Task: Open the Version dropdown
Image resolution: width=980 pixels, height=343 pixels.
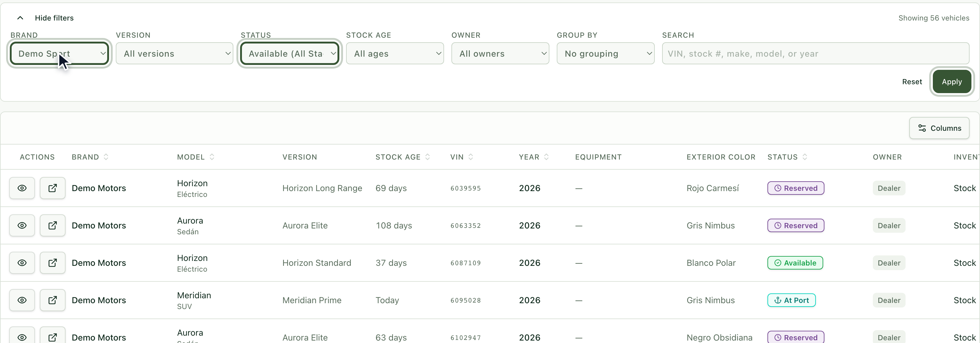Action: click(x=174, y=54)
